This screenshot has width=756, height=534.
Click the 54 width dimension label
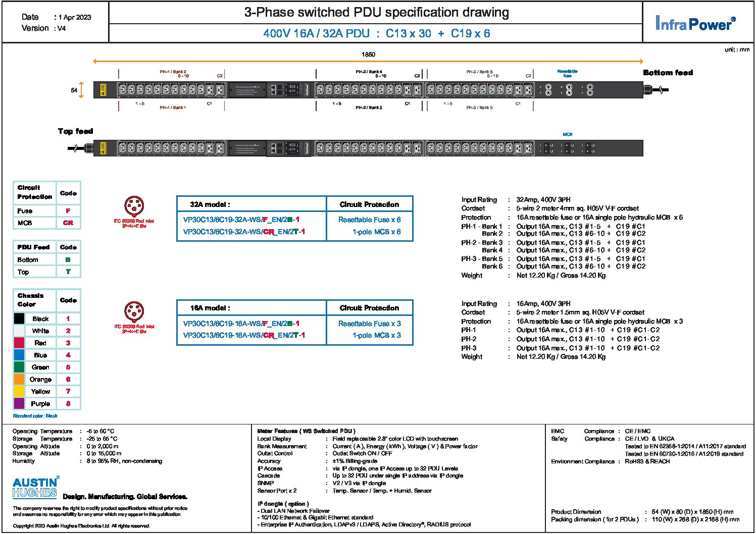click(74, 90)
